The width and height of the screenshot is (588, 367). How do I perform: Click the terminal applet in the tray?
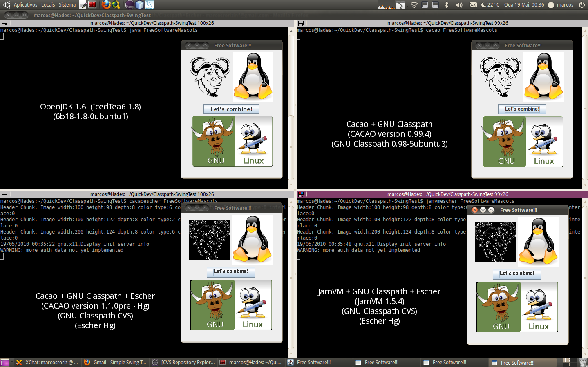pyautogui.click(x=401, y=5)
